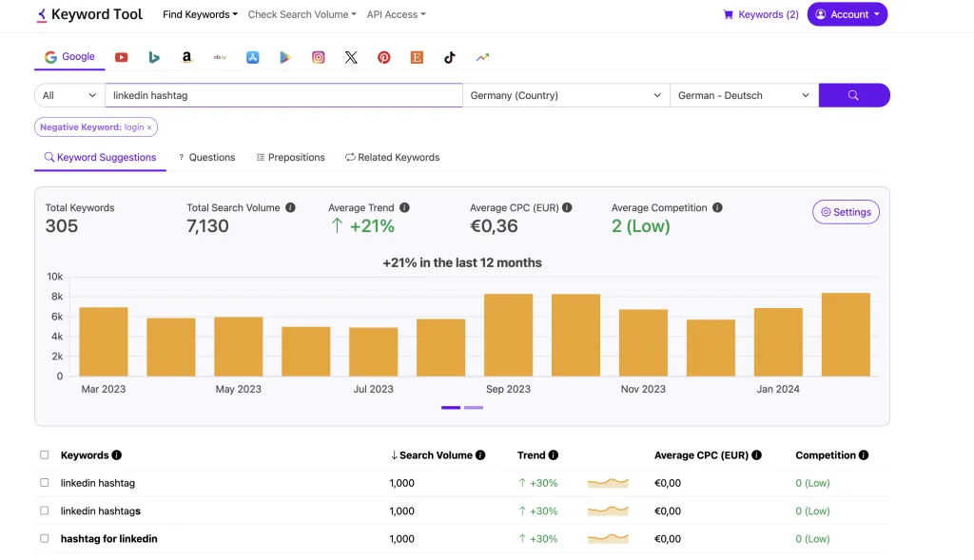Screen dimensions: 974x560
Task: Click the Mar 2023 chart bar
Action: [x=104, y=341]
